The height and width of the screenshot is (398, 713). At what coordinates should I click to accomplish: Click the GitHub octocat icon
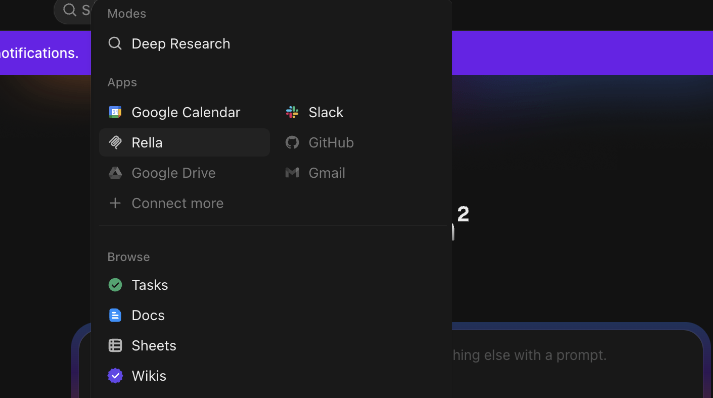pyautogui.click(x=292, y=142)
